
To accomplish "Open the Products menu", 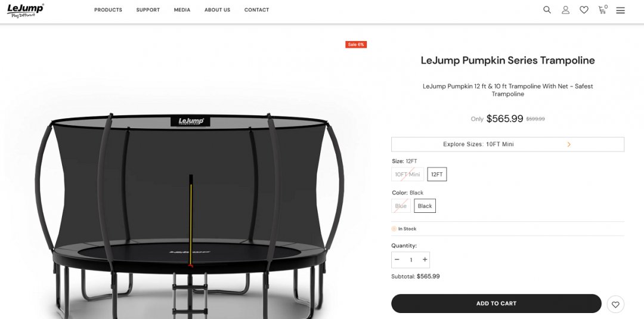I will [108, 10].
